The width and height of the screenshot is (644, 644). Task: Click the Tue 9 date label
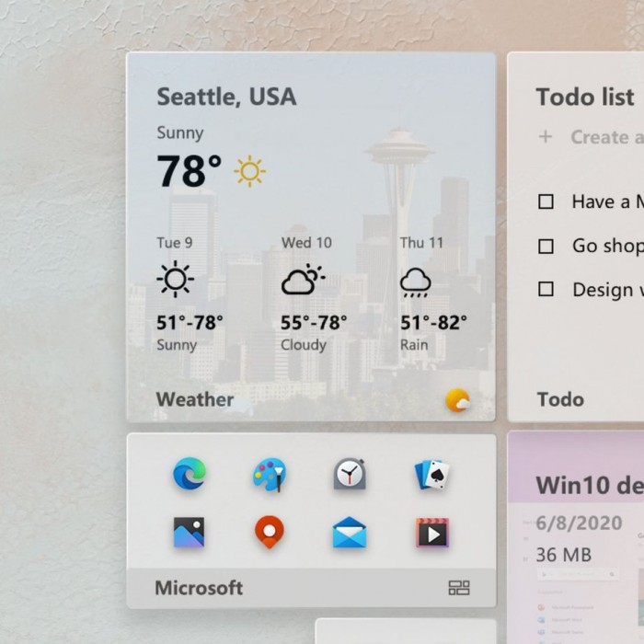175,243
